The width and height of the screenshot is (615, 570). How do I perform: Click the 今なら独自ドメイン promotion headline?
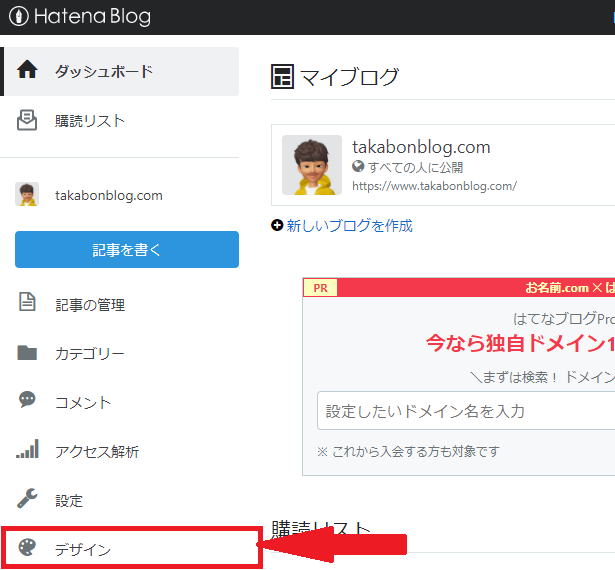click(x=520, y=343)
